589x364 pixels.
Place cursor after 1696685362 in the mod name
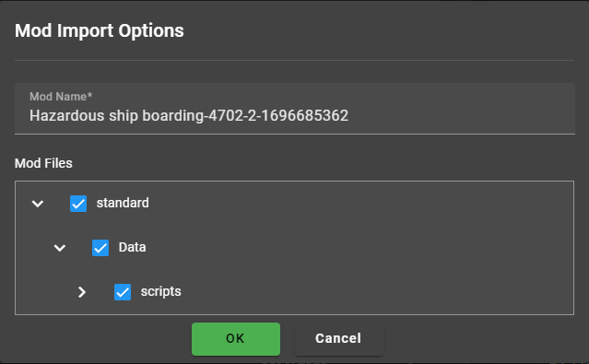[349, 116]
